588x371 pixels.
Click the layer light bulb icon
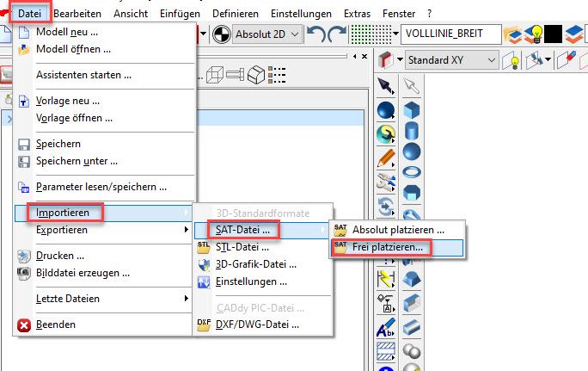(533, 34)
